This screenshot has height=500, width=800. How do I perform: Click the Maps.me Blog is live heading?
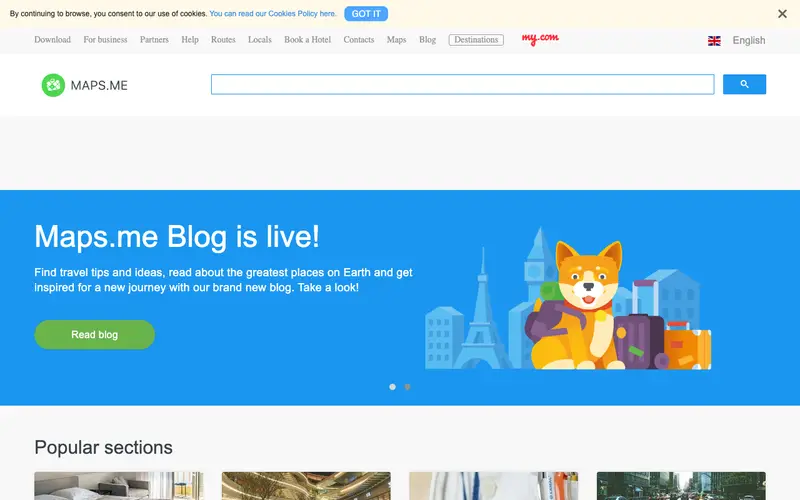177,237
